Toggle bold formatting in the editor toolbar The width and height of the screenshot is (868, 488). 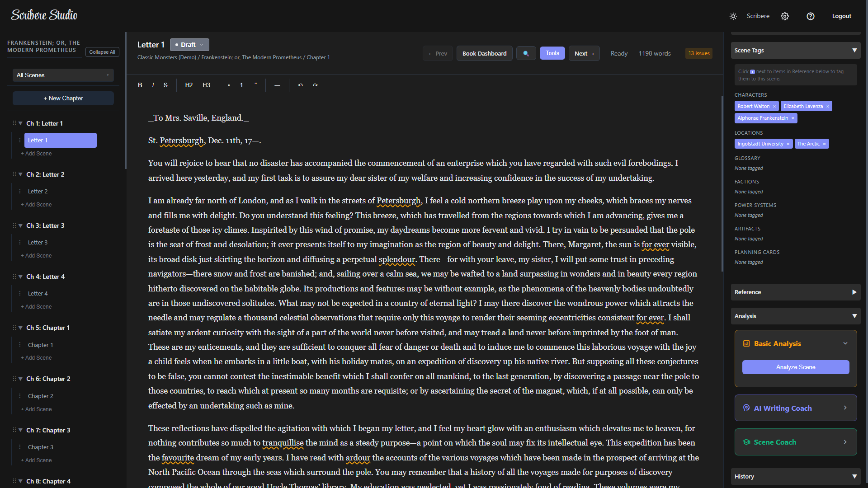click(x=140, y=85)
